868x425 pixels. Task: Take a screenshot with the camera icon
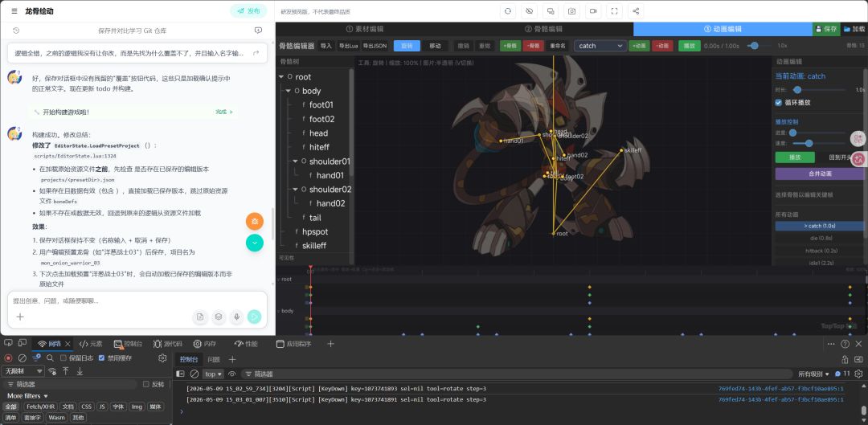[572, 11]
